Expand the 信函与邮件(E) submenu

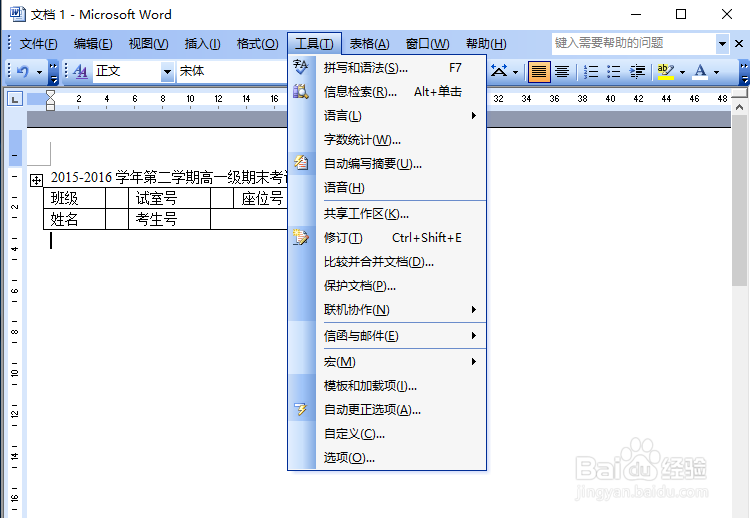[387, 336]
